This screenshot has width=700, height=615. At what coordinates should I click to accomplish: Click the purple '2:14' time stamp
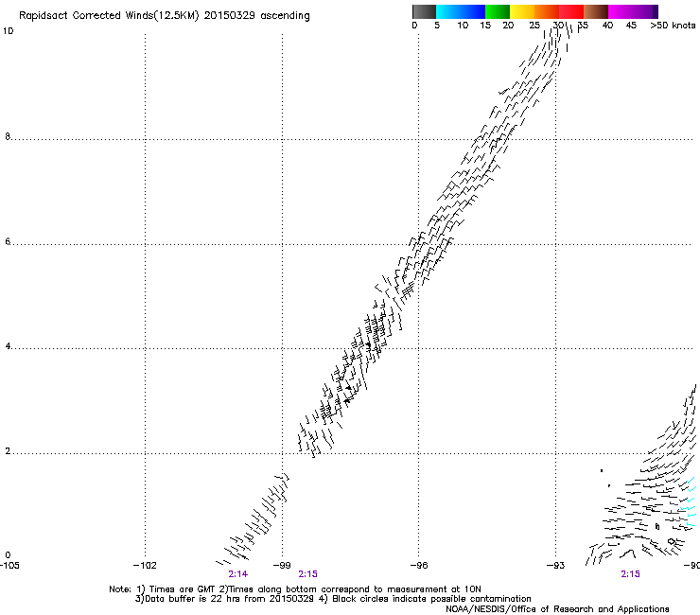238,574
